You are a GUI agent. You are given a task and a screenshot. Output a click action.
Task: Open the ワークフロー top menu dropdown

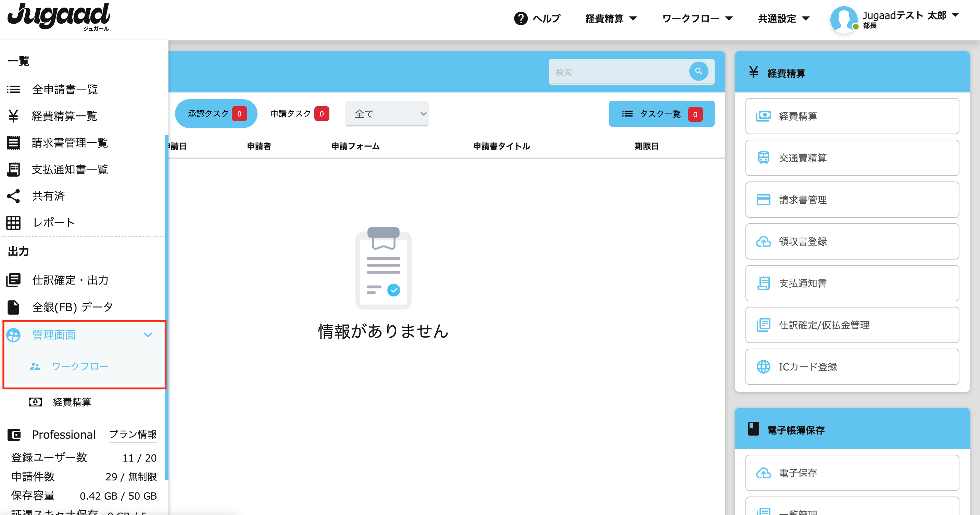(x=698, y=18)
